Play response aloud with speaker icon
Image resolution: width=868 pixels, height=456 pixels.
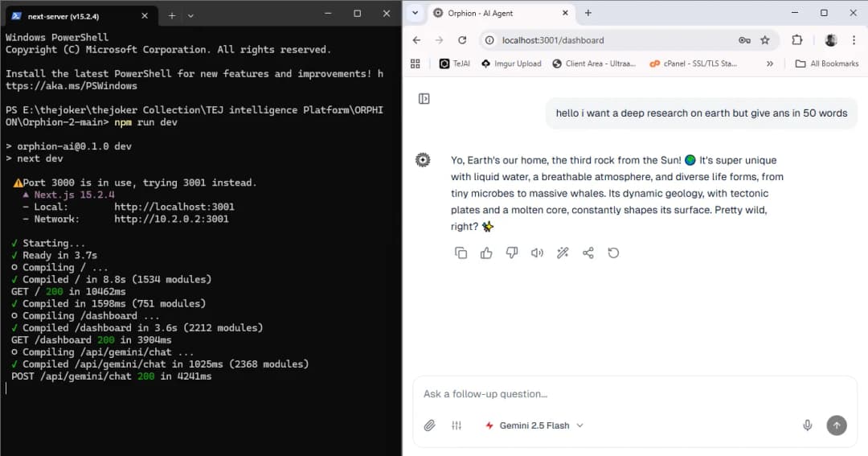537,253
